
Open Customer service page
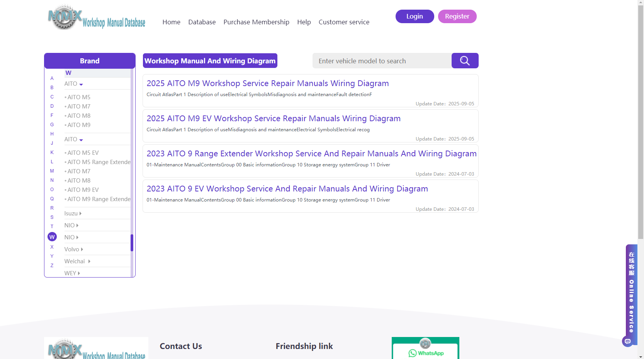click(x=344, y=22)
